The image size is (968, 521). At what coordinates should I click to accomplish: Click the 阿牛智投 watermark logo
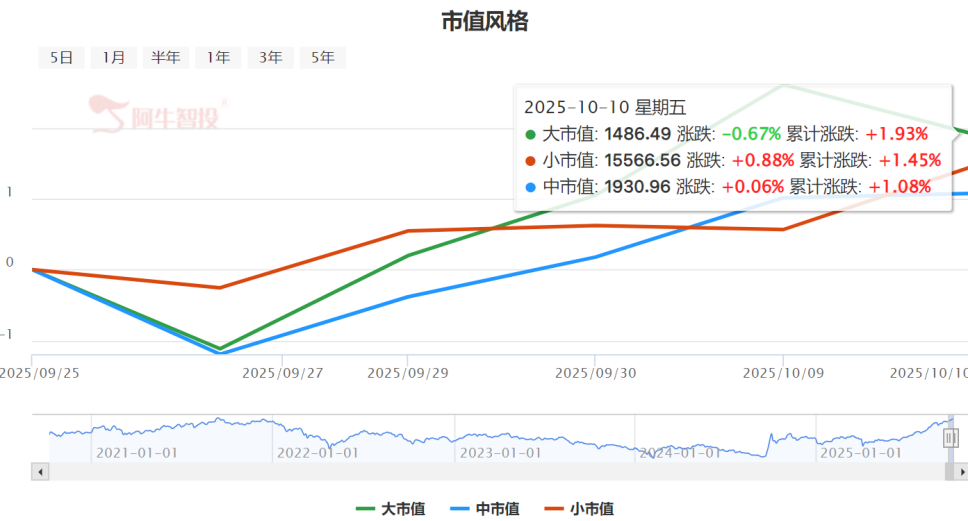point(160,115)
